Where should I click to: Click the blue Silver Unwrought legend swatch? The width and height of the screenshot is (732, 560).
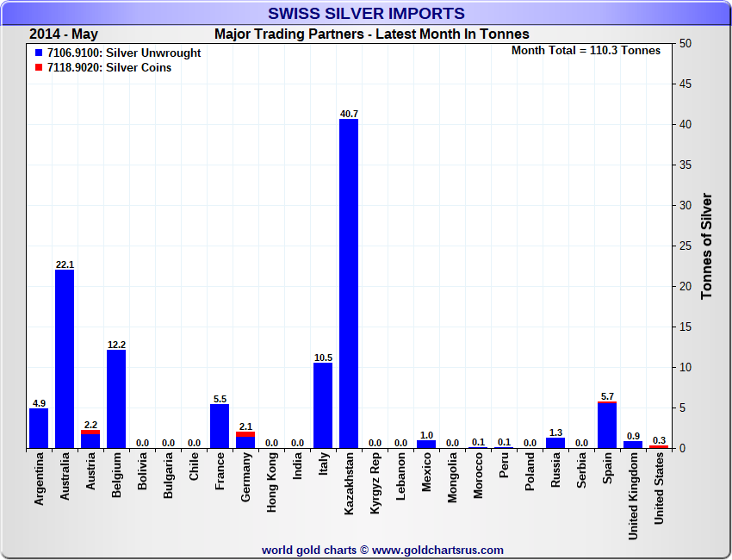[38, 53]
